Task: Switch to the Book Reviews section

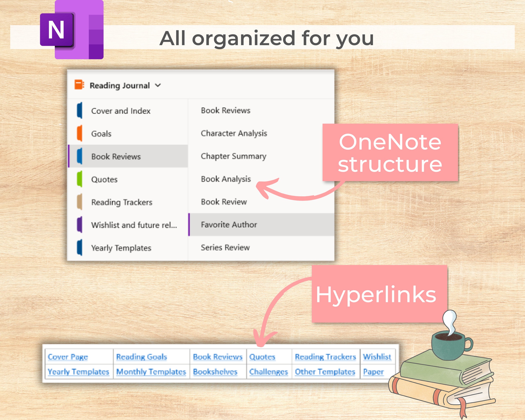Action: pyautogui.click(x=116, y=157)
